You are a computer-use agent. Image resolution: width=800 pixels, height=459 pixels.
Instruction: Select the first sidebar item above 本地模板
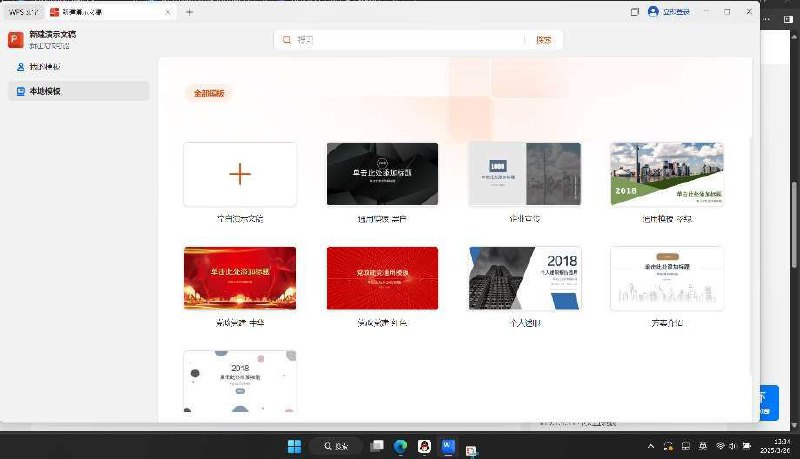click(44, 66)
